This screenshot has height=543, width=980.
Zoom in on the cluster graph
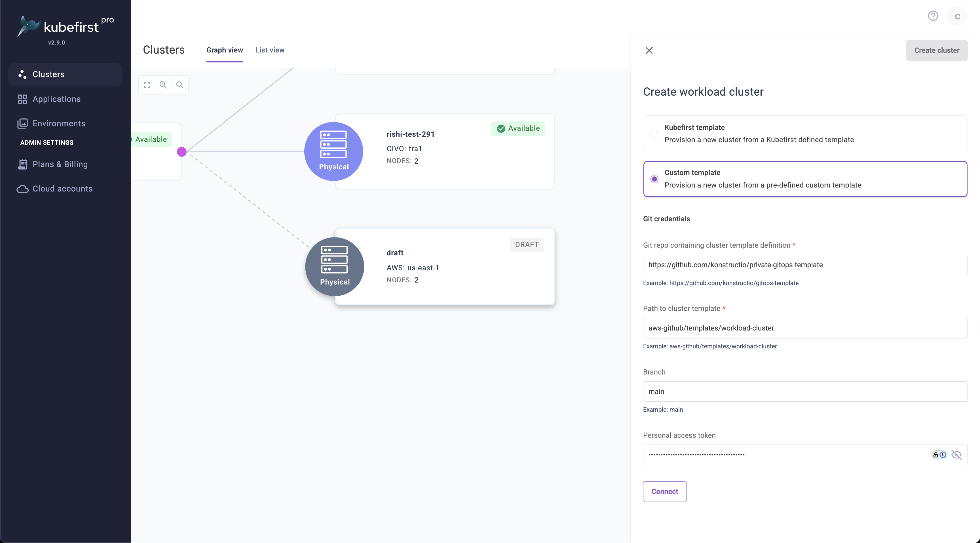click(163, 85)
